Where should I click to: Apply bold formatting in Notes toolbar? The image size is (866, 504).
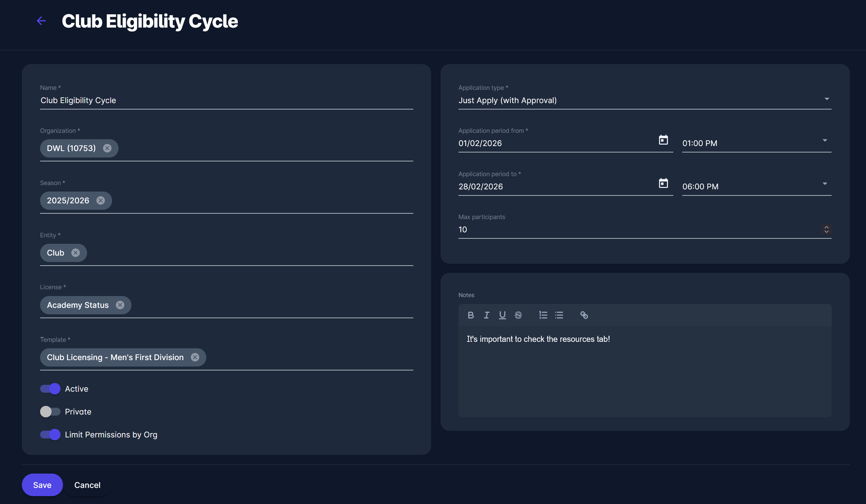(471, 315)
